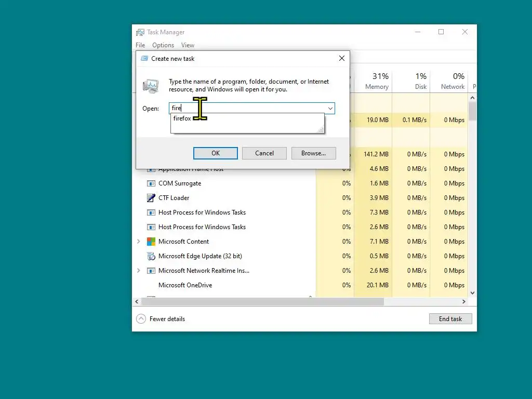This screenshot has height=399, width=532.
Task: Click the horizontal scrollbar left arrow
Action: click(137, 302)
